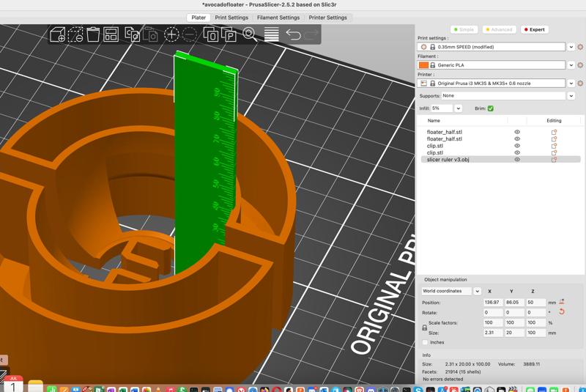Click the Rotate X field
Viewport: 586px width, 392px height.
pos(493,312)
